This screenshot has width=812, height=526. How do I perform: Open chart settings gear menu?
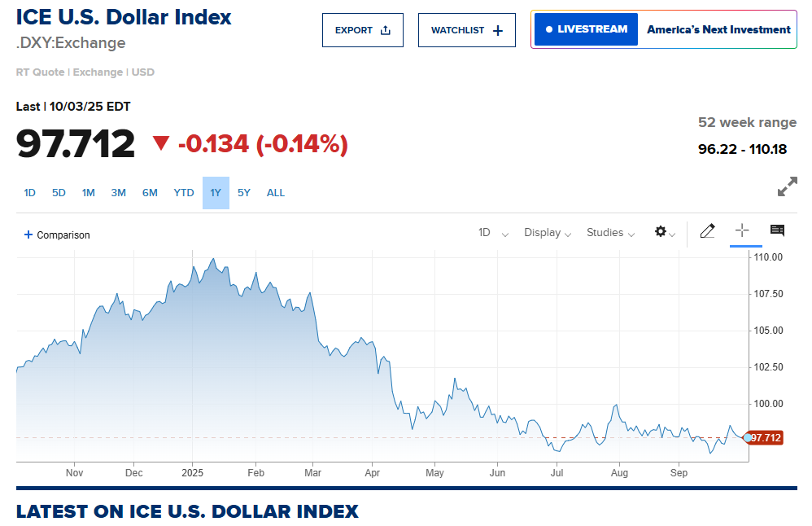pyautogui.click(x=664, y=233)
